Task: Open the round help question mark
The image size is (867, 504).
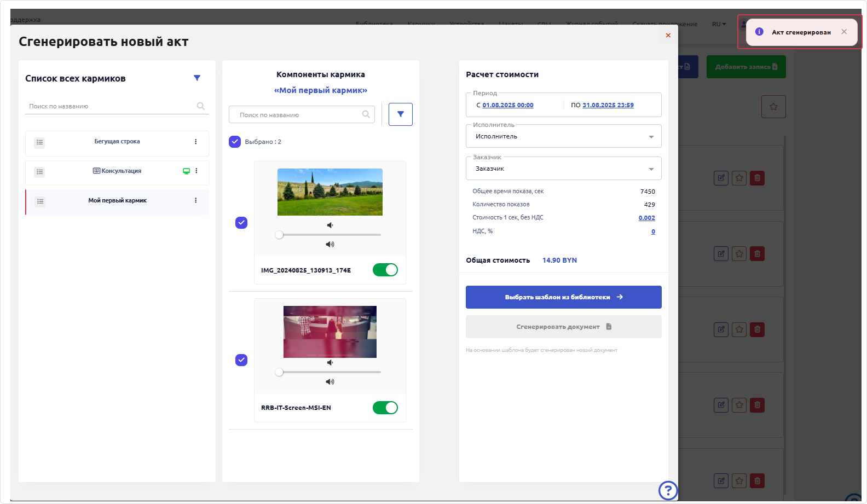Action: click(x=668, y=490)
